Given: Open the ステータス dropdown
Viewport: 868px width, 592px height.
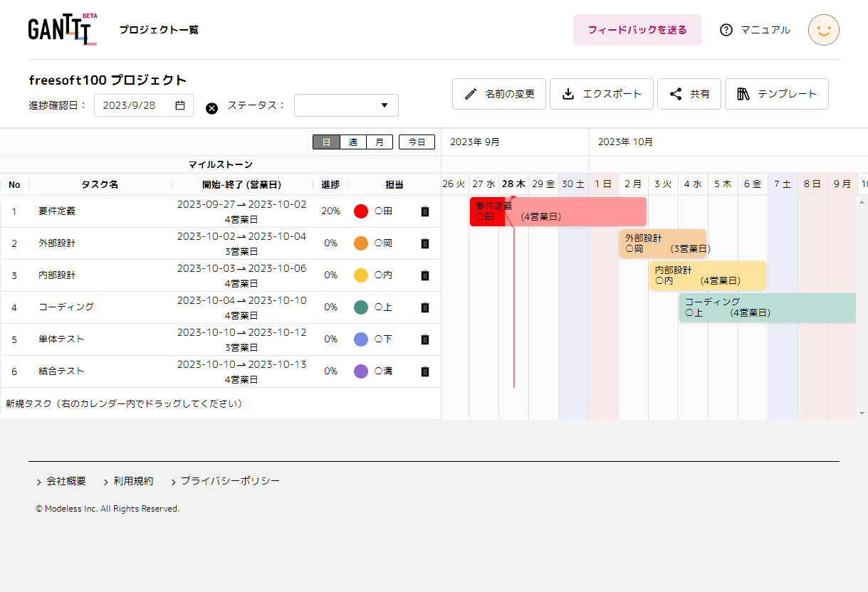Looking at the screenshot, I should point(346,105).
